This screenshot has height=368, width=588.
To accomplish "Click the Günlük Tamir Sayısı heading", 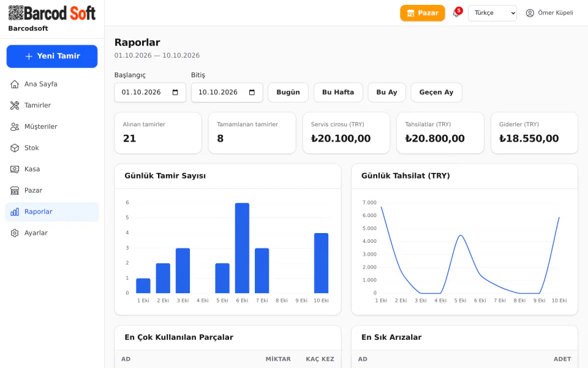I will [x=165, y=176].
